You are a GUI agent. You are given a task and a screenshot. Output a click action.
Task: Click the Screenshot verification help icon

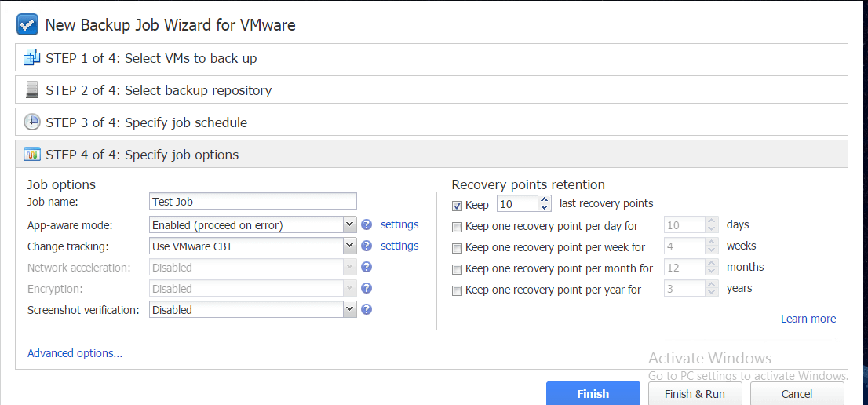[x=366, y=309]
